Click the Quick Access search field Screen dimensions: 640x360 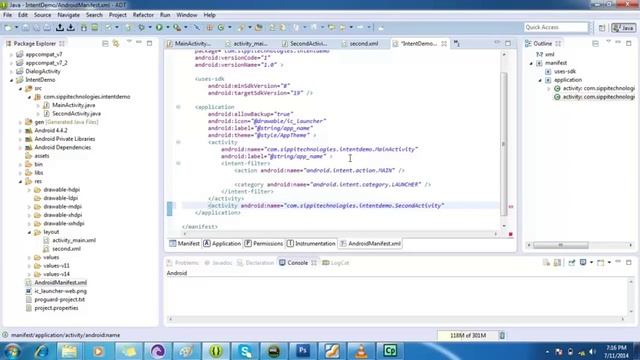click(x=556, y=27)
